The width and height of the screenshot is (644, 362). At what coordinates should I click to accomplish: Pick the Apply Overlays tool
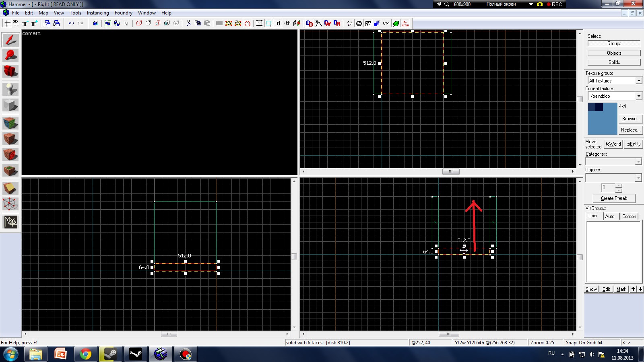click(11, 170)
